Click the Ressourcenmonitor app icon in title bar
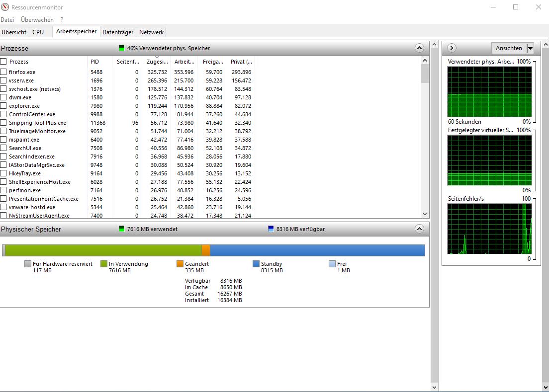549x392 pixels. [x=4, y=7]
